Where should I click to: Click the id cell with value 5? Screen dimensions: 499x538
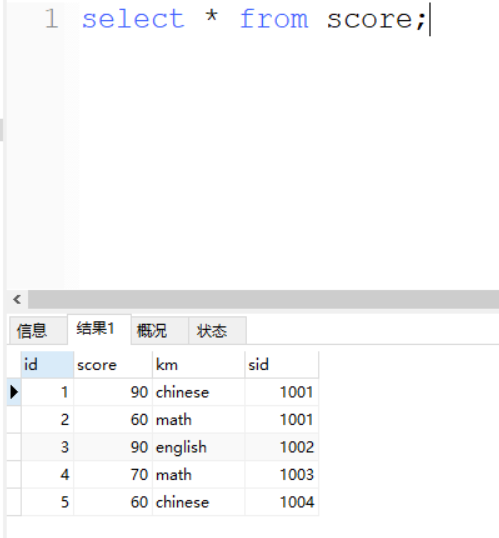pos(47,502)
